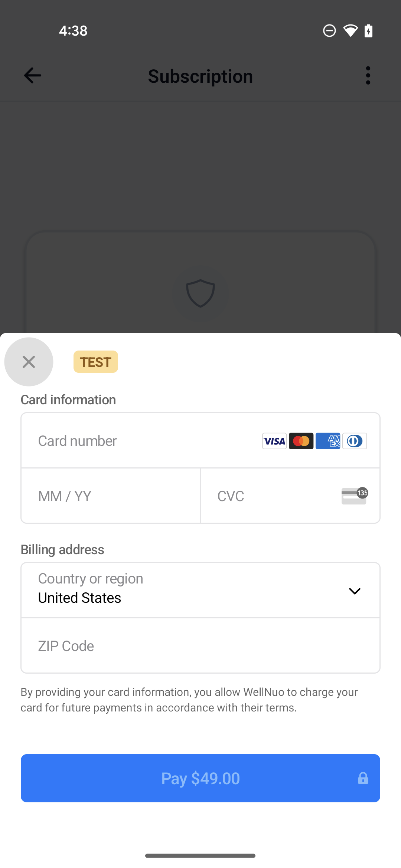This screenshot has width=401, height=868.
Task: Tap the back arrow in Subscription header
Action: click(x=32, y=76)
